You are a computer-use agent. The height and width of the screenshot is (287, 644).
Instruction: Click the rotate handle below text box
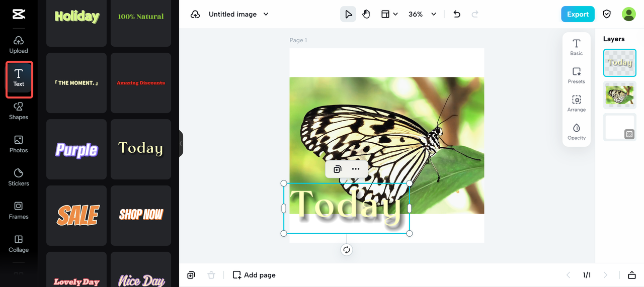coord(346,250)
